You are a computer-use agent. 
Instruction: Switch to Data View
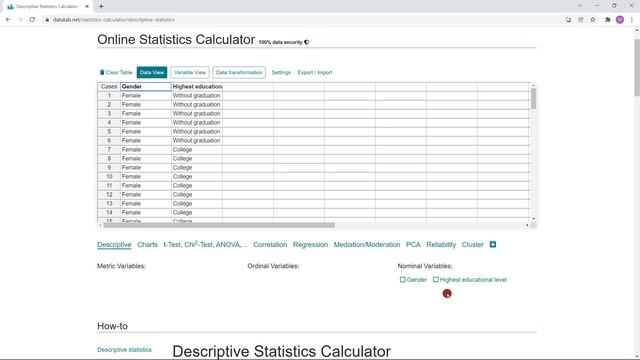pos(152,72)
